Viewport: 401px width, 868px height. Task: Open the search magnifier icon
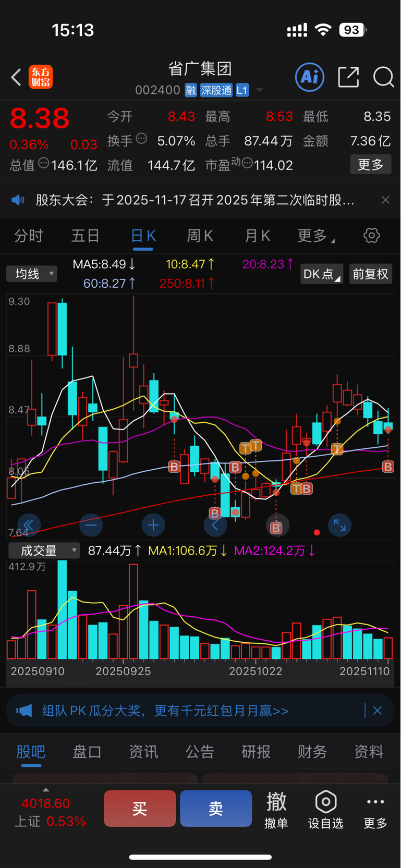(383, 77)
